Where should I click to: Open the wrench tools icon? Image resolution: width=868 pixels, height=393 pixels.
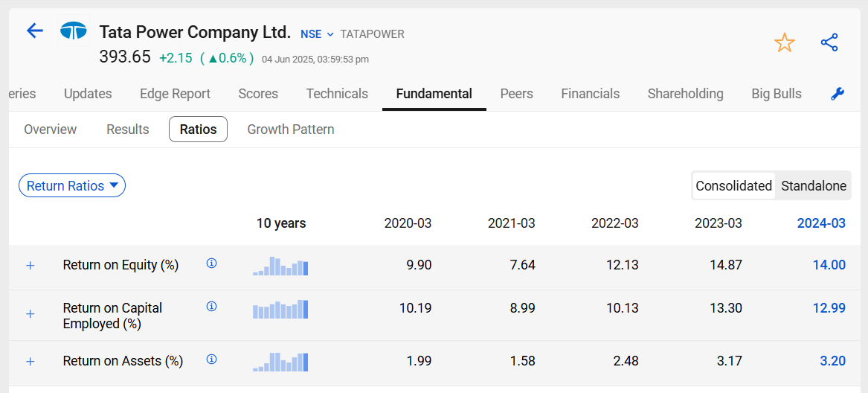838,95
